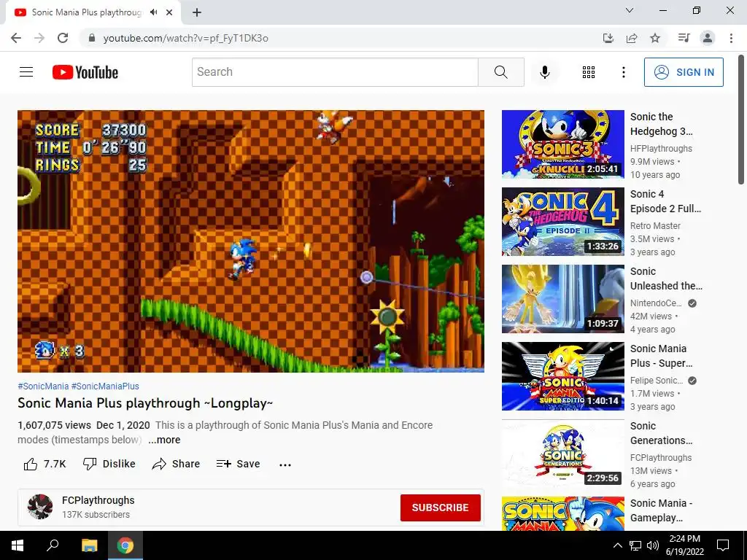Dislike the video

109,464
